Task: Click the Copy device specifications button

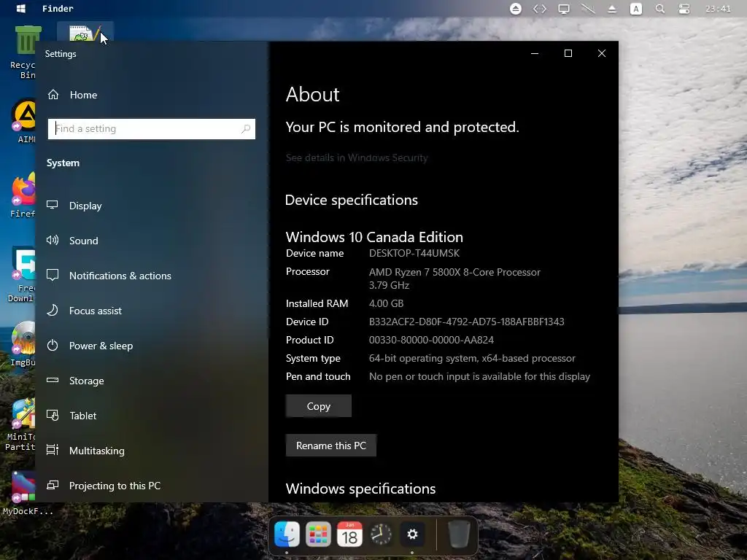Action: pos(319,406)
